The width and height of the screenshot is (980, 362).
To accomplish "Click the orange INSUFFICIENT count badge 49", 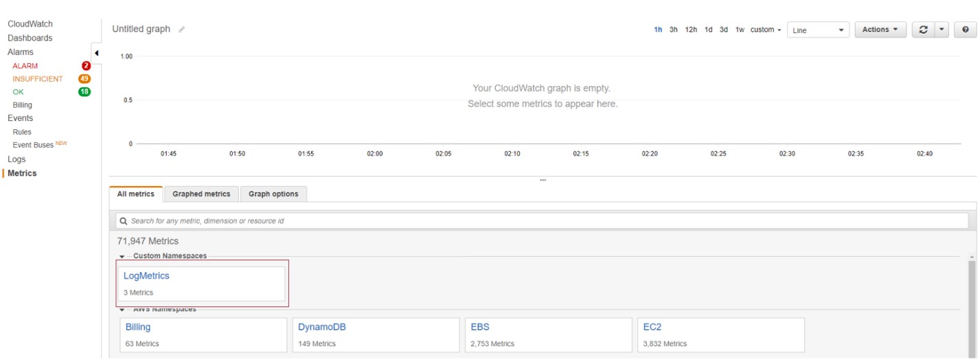I will (x=84, y=79).
